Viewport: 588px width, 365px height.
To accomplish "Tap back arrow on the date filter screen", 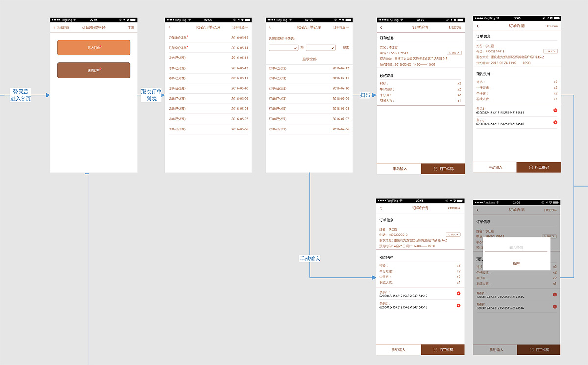I will tap(270, 27).
